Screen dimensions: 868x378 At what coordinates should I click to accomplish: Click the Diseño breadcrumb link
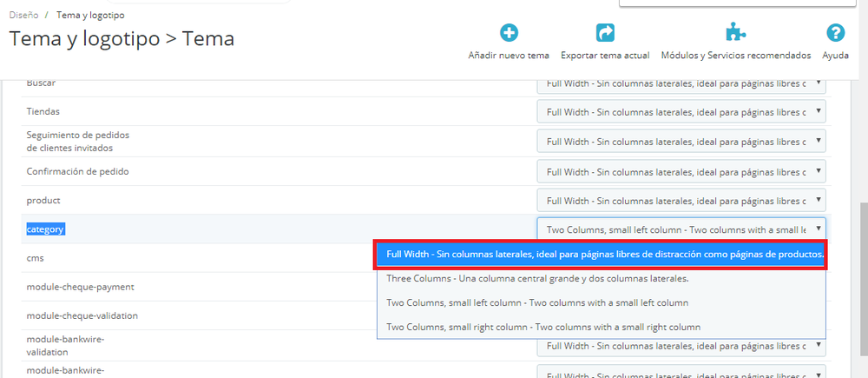23,15
